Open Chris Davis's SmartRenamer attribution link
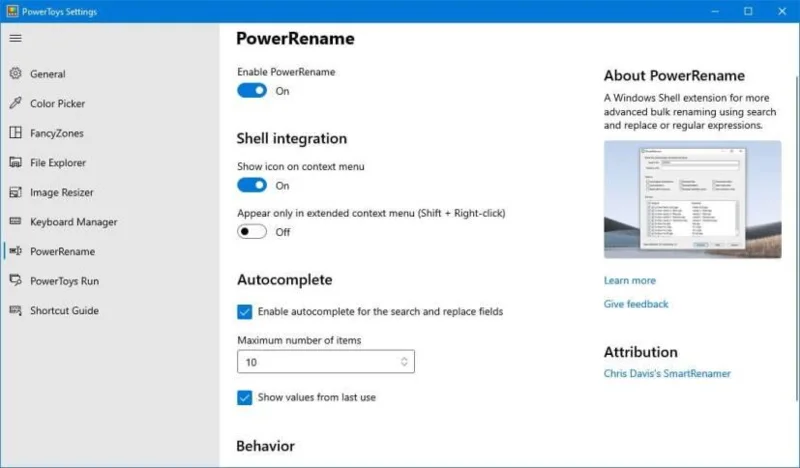The height and width of the screenshot is (468, 800). pyautogui.click(x=667, y=373)
